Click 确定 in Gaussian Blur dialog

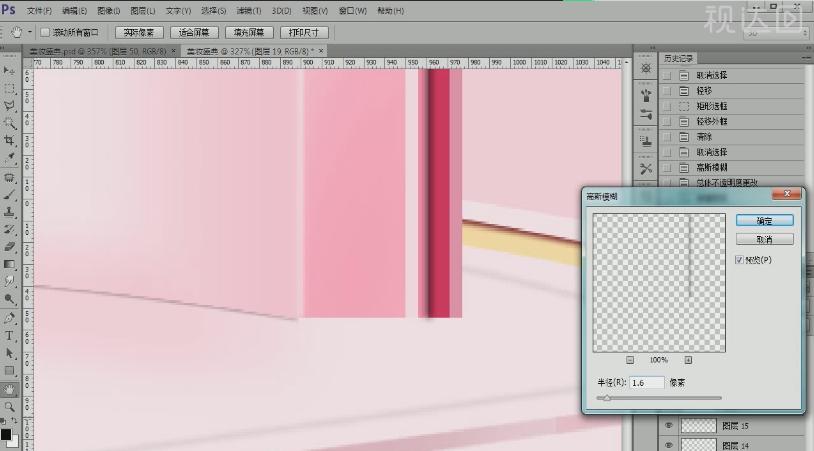(764, 220)
